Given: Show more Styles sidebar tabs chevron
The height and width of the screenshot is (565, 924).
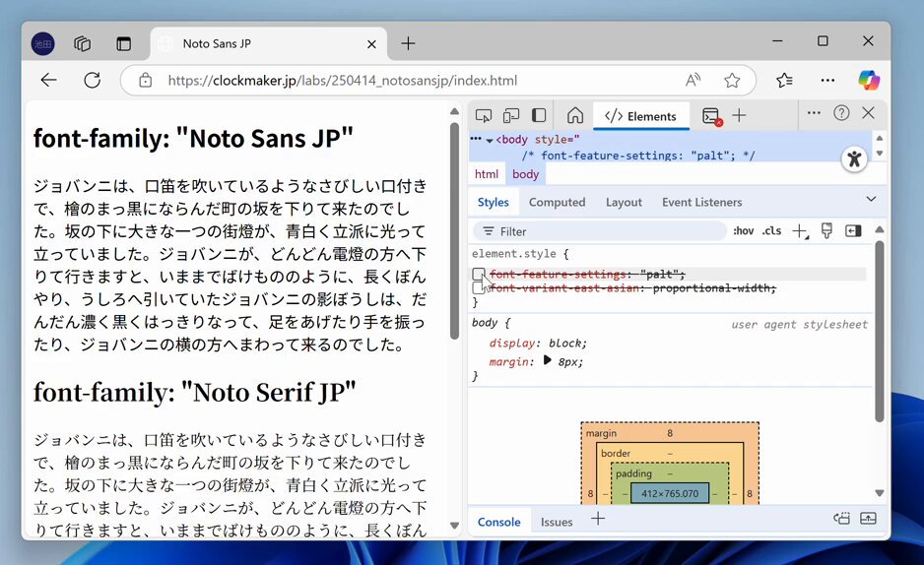Looking at the screenshot, I should click(871, 199).
